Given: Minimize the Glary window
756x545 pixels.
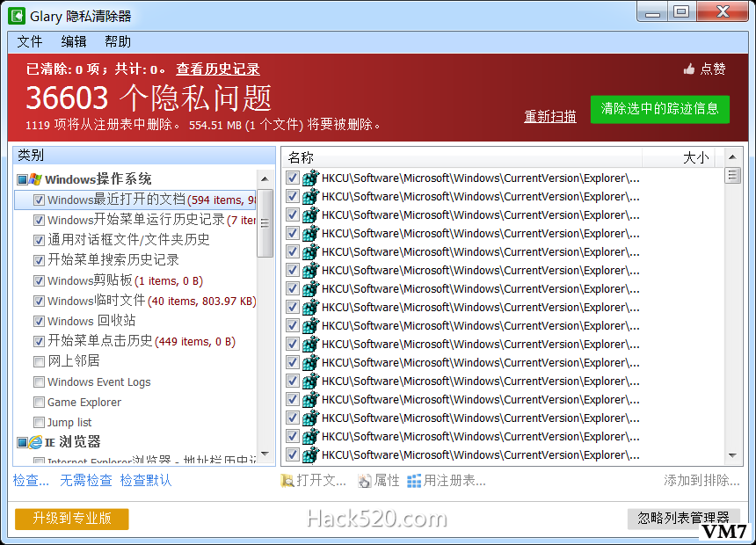Looking at the screenshot, I should pyautogui.click(x=652, y=12).
